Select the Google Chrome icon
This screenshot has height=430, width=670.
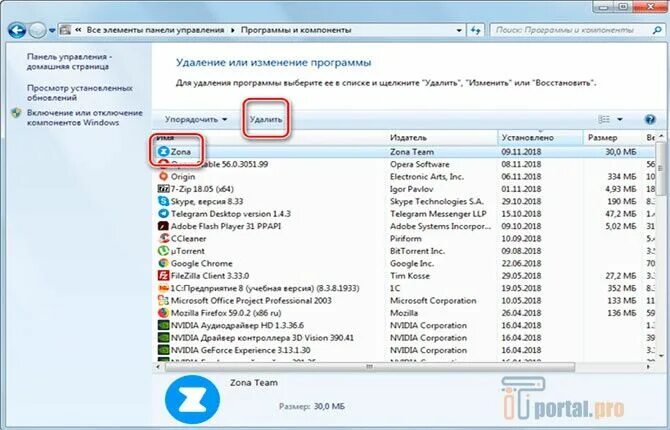163,263
